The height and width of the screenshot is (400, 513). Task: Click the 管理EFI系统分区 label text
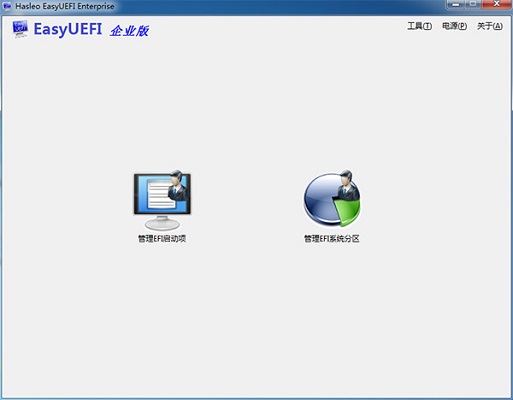click(x=332, y=239)
